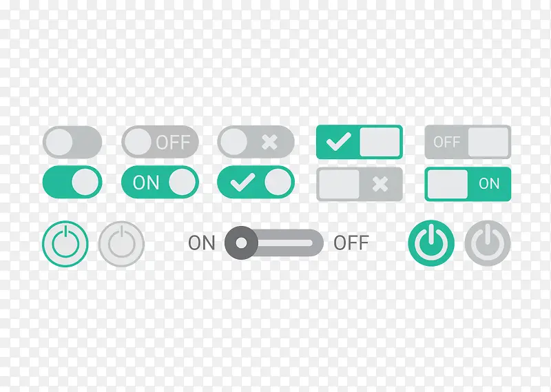Click the dark round slider knob

coord(242,243)
